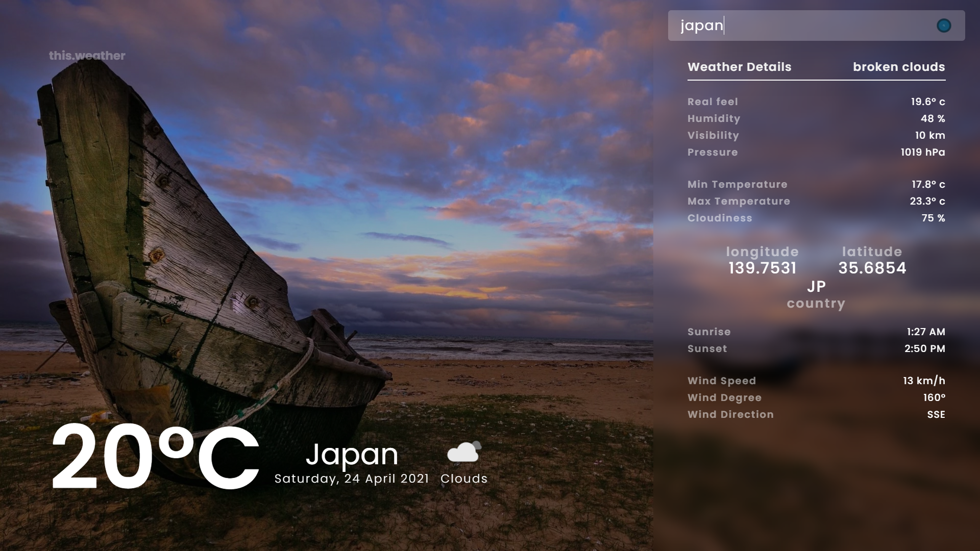The width and height of the screenshot is (980, 551).
Task: Click the Real feel value 19.6° c
Action: coord(927,102)
